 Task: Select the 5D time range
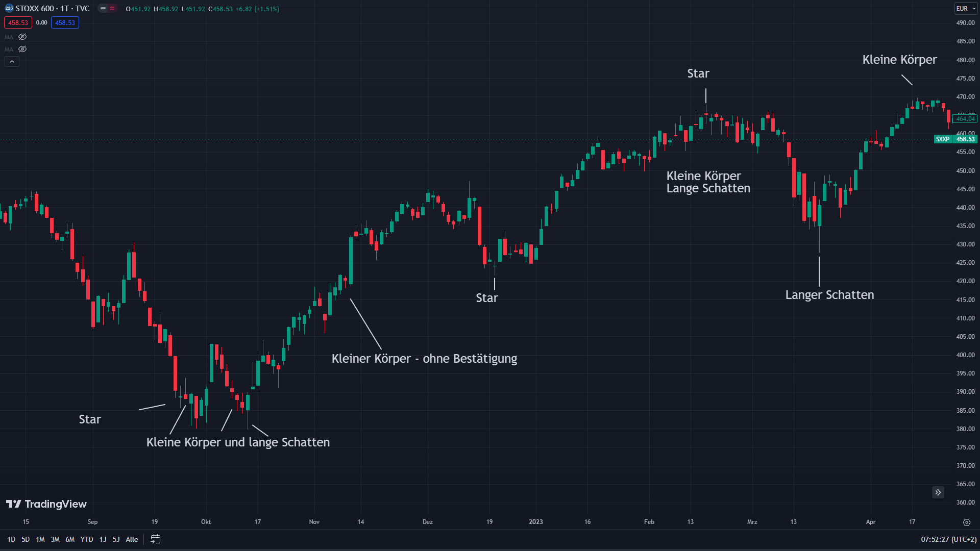[26, 539]
